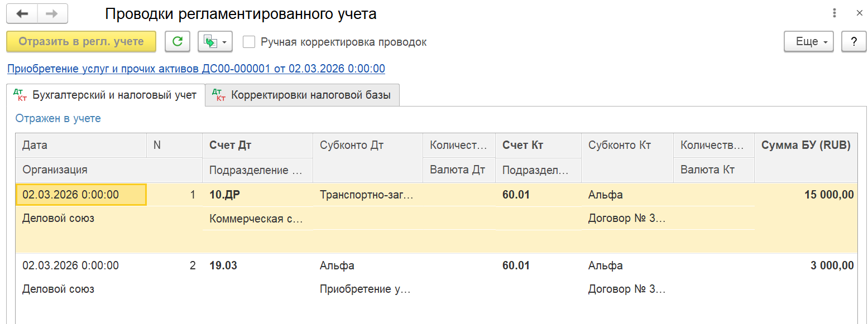This screenshot has height=324, width=868.
Task: Select the 19.03 account cell in row 2
Action: click(257, 266)
